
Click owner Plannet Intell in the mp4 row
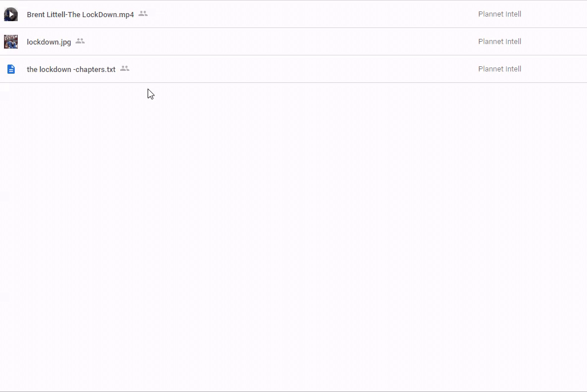(499, 14)
